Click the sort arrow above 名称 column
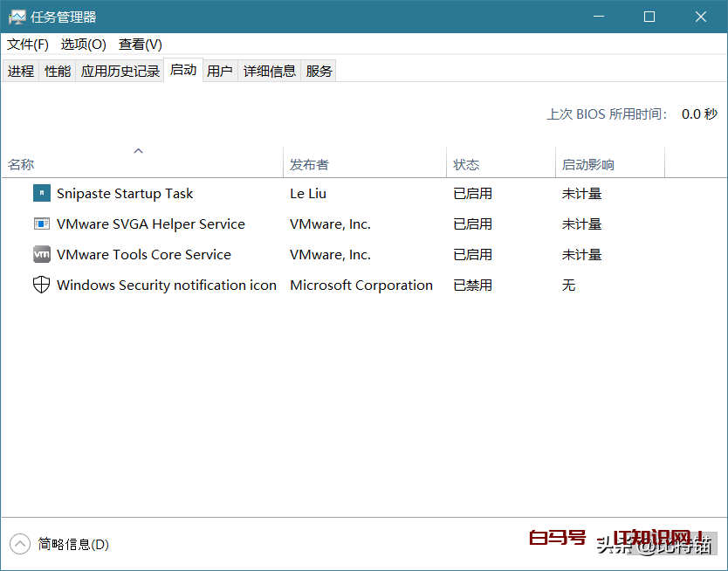 tap(138, 151)
